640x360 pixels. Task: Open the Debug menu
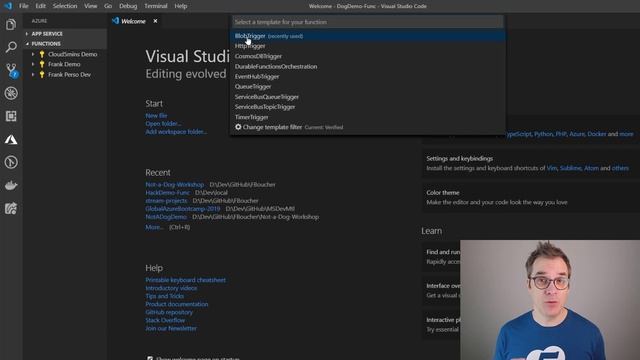[x=128, y=6]
